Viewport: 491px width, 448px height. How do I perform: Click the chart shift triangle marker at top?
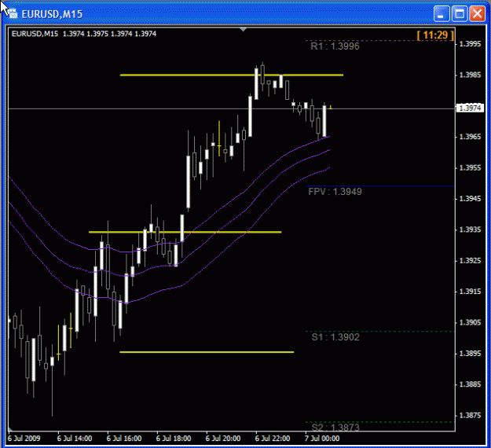point(243,30)
